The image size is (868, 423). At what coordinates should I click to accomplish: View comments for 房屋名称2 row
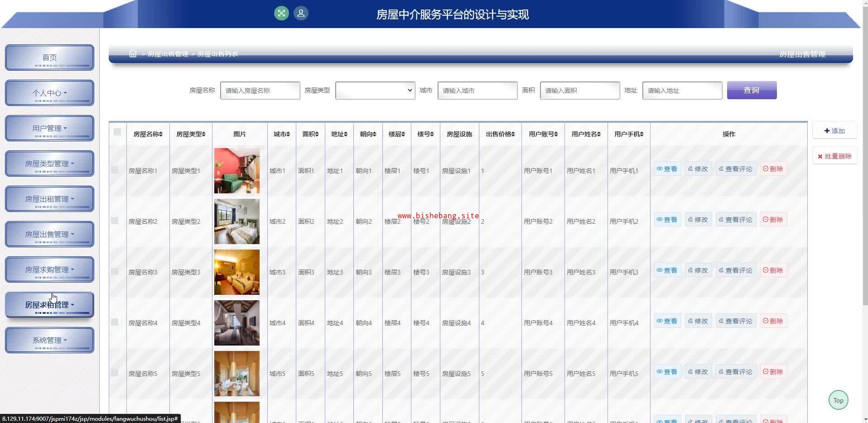coord(736,220)
